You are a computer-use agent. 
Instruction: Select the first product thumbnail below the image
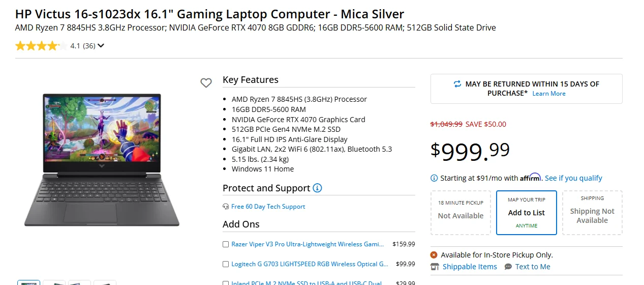point(29,282)
